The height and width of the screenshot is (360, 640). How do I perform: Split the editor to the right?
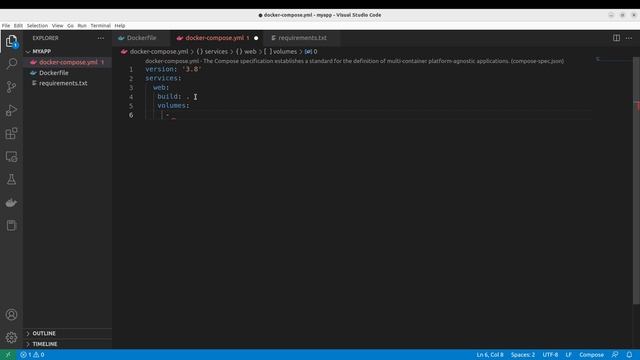[x=616, y=38]
